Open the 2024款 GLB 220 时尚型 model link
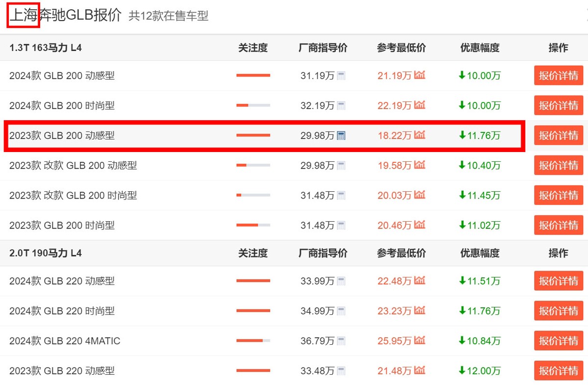 (x=62, y=311)
